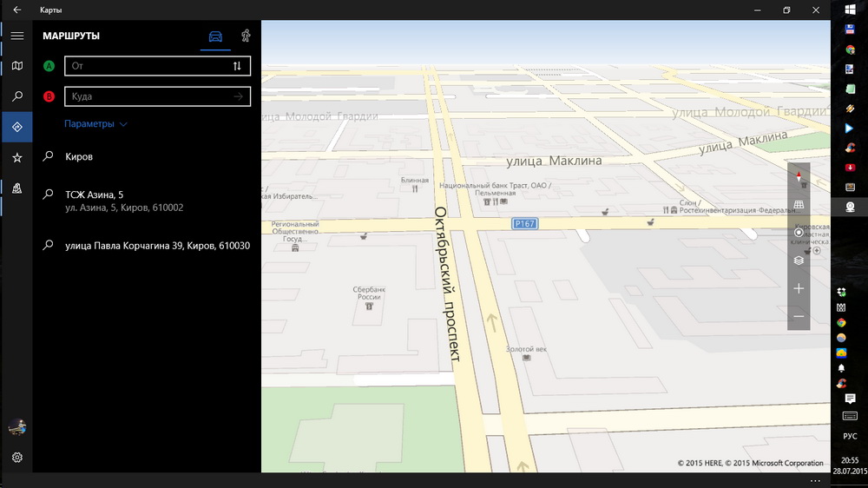Open the Windows Start button
The width and height of the screenshot is (868, 488).
click(850, 10)
